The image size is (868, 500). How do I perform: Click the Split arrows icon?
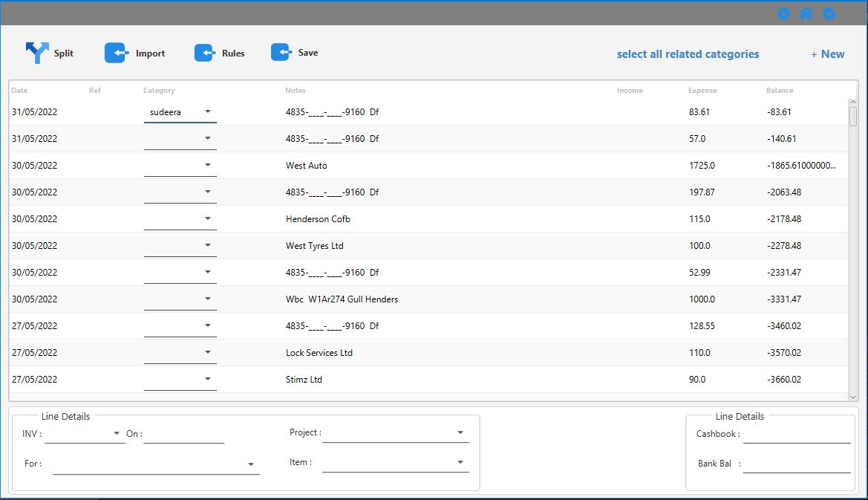point(36,53)
